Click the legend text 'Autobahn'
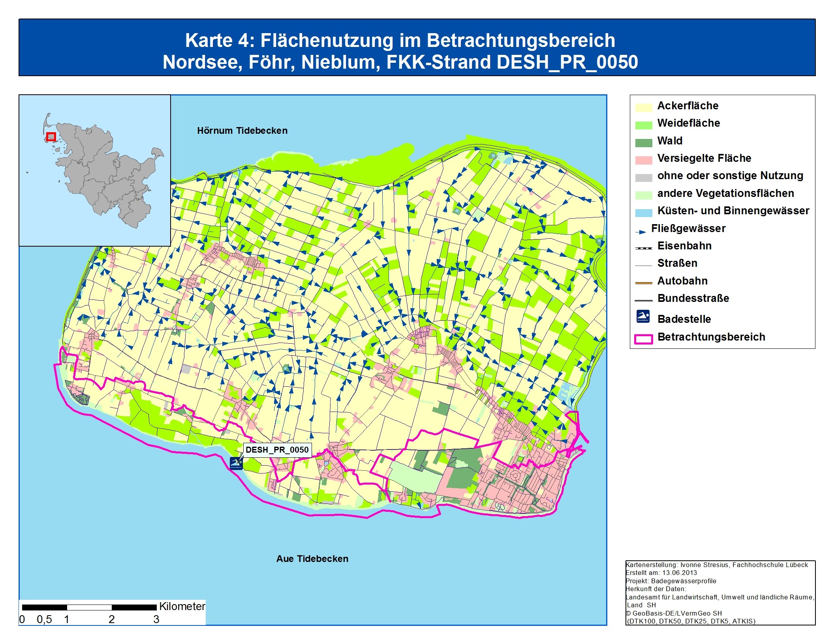This screenshot has width=834, height=644. coord(682,281)
